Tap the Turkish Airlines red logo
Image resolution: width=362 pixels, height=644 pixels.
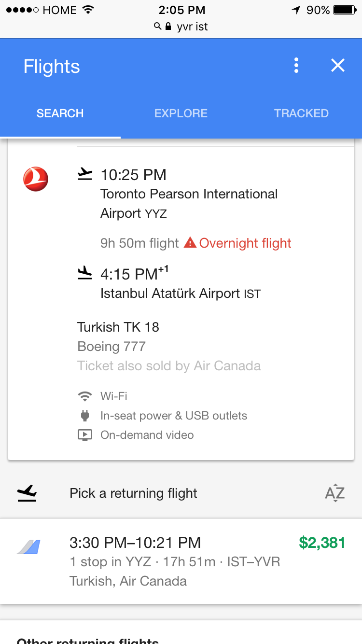click(x=36, y=179)
